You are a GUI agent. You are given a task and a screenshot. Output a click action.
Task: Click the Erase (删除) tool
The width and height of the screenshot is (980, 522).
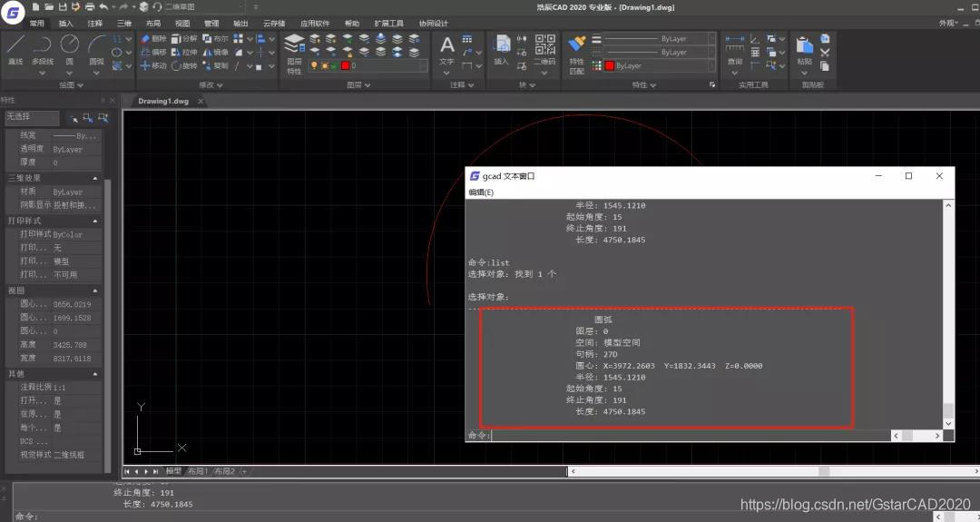coord(153,39)
